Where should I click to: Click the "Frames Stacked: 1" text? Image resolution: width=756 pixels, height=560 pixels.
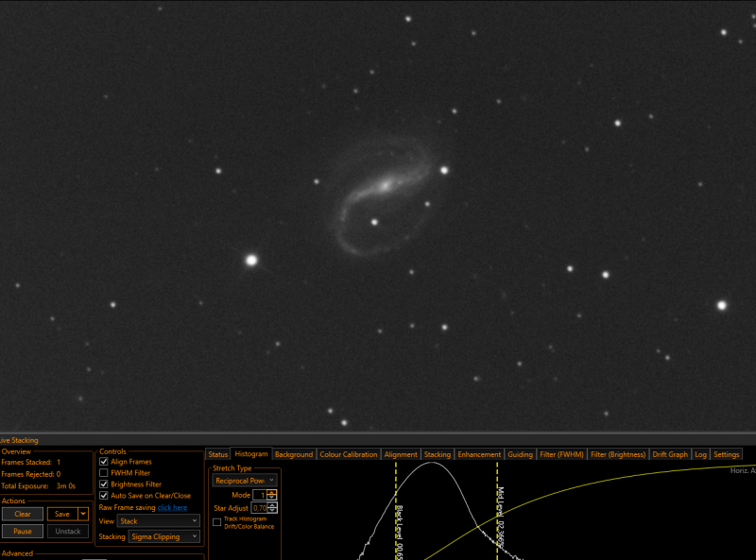[31, 462]
